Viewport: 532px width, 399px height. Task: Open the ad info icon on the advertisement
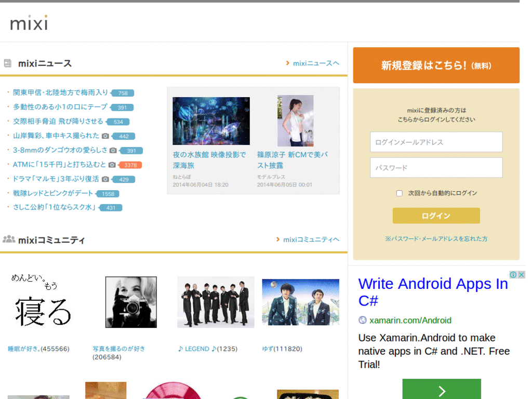[x=513, y=274]
